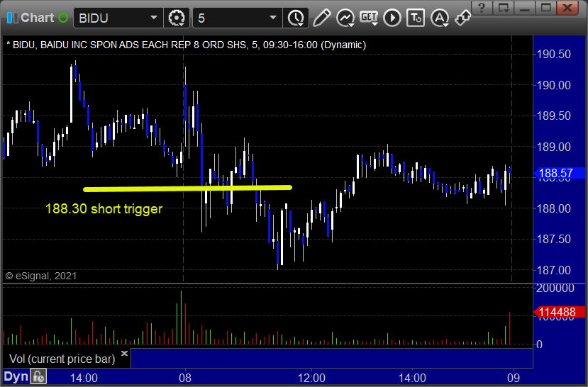The height and width of the screenshot is (387, 588).
Task: Click the 189.00 price axis label
Action: click(554, 147)
